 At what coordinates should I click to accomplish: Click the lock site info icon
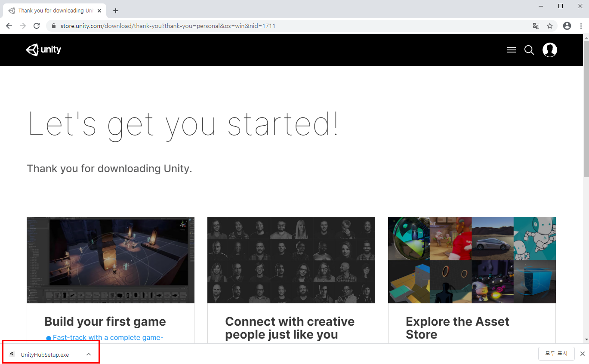pos(54,26)
